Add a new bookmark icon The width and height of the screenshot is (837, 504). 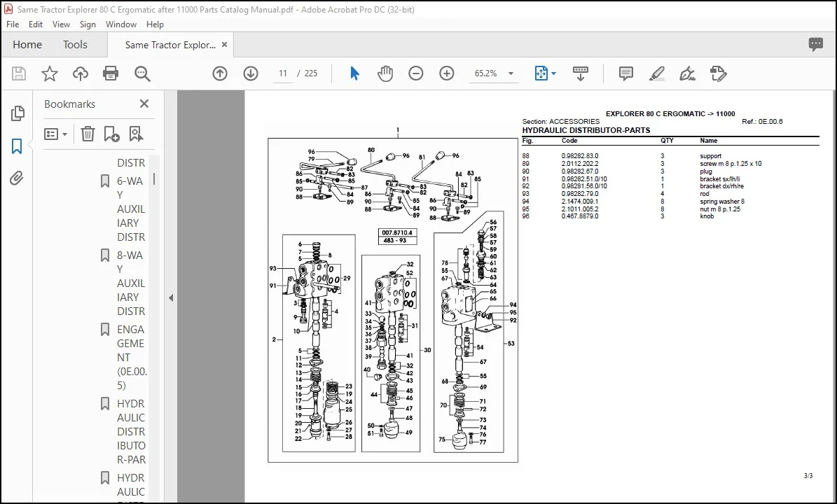[111, 134]
